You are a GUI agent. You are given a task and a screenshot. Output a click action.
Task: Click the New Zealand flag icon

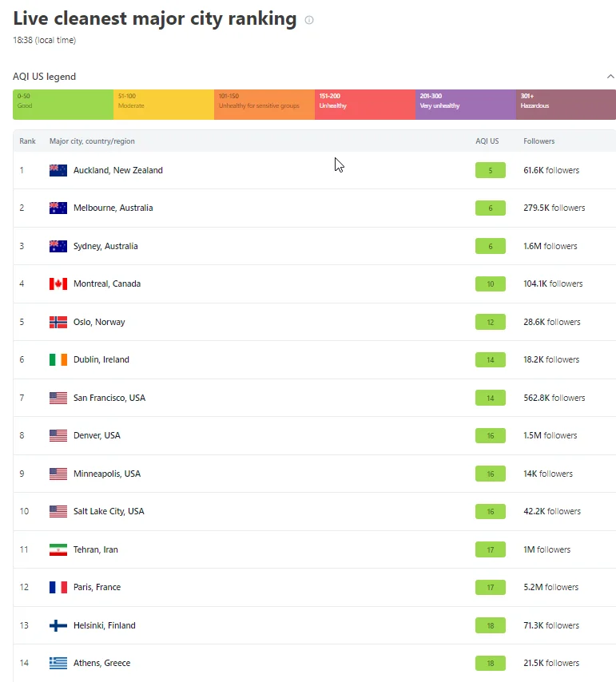coord(58,170)
